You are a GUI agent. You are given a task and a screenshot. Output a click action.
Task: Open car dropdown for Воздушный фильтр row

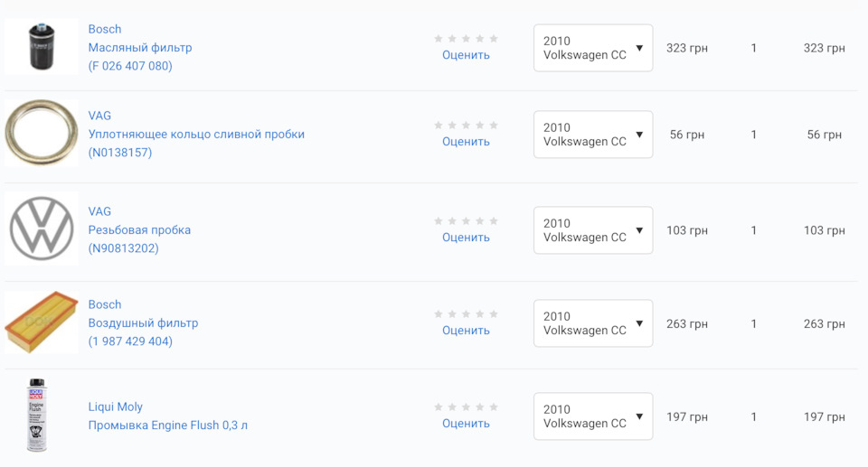tap(593, 323)
